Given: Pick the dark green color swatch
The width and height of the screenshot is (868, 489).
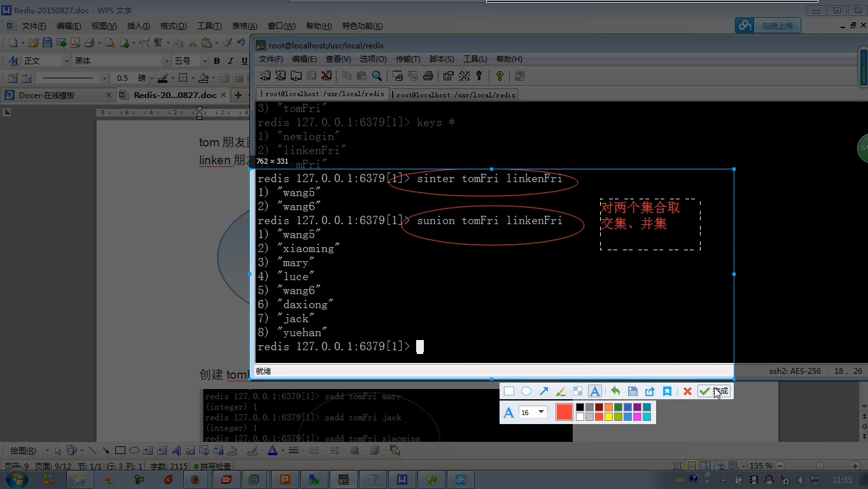Looking at the screenshot, I should (x=618, y=407).
